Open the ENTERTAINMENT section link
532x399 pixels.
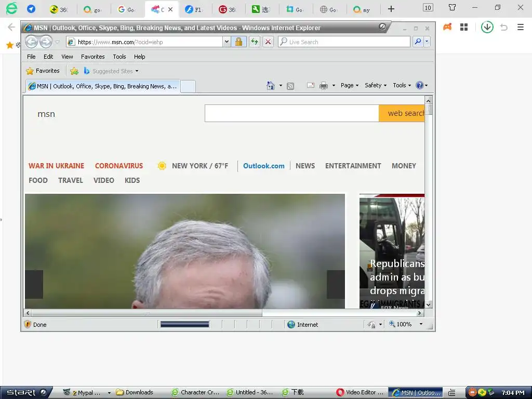point(353,166)
